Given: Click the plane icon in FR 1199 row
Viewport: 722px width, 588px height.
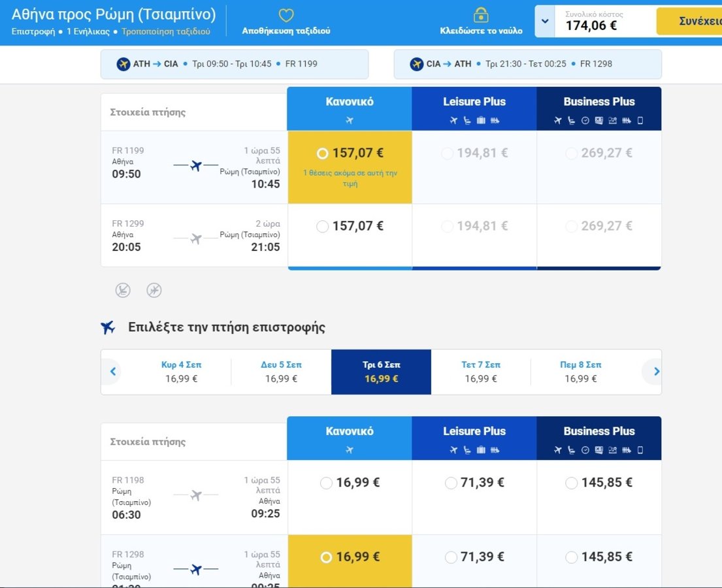Looking at the screenshot, I should pyautogui.click(x=195, y=166).
